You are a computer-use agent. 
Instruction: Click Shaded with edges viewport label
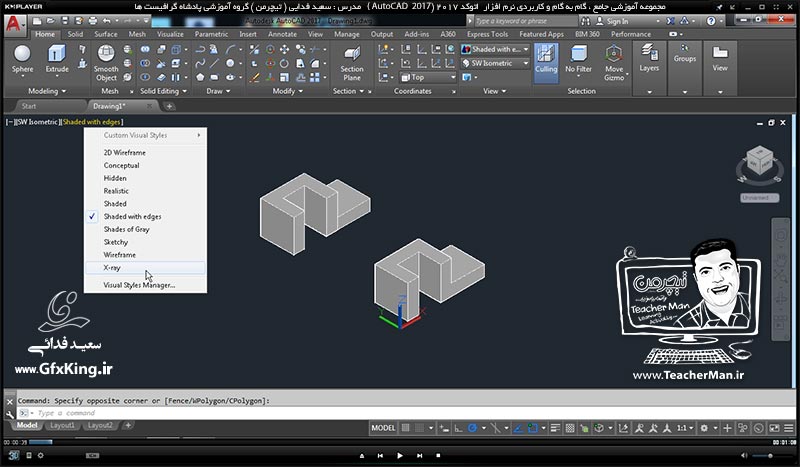click(x=92, y=122)
